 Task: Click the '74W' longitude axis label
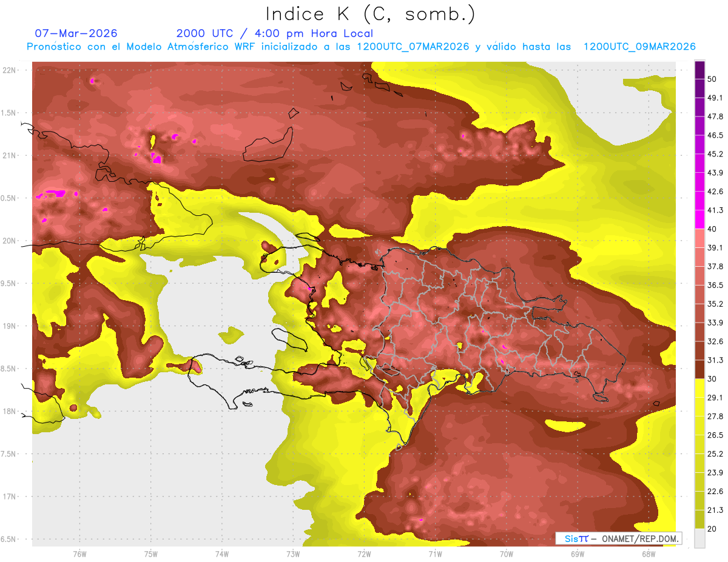tap(221, 554)
